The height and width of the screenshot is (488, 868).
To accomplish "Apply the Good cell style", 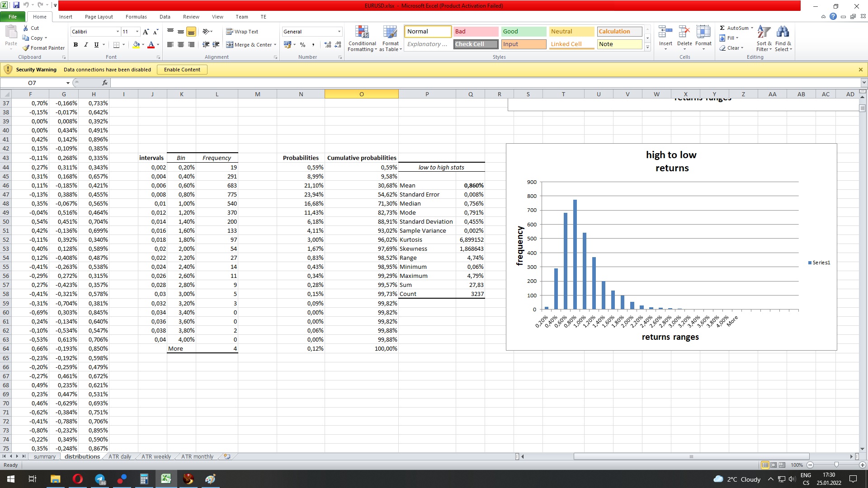I will [x=524, y=32].
